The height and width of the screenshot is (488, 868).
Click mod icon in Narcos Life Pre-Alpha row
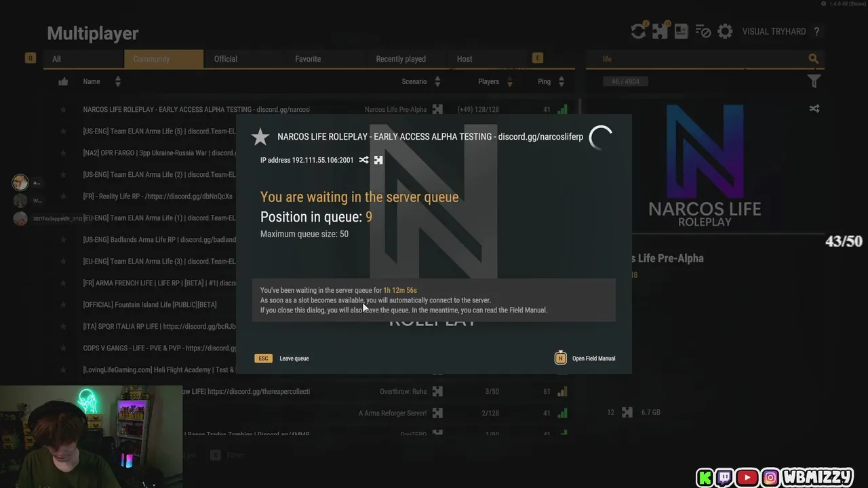(x=437, y=109)
